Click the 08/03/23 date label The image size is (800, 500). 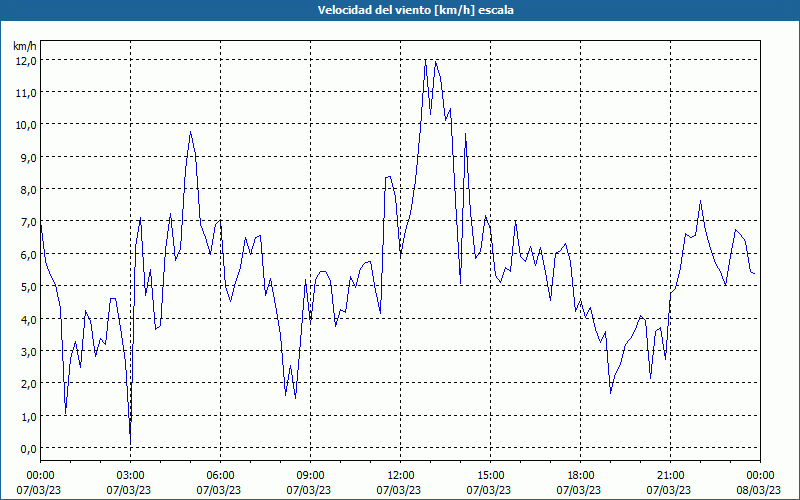point(758,490)
